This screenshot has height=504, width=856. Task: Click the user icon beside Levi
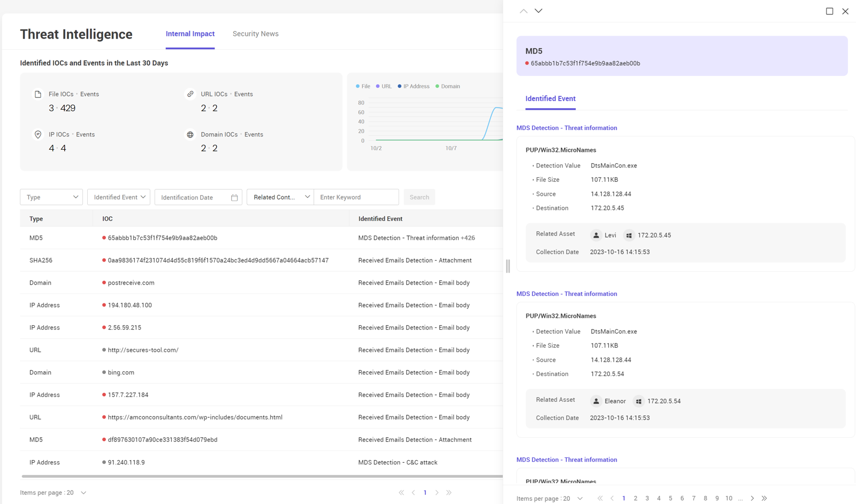click(596, 235)
